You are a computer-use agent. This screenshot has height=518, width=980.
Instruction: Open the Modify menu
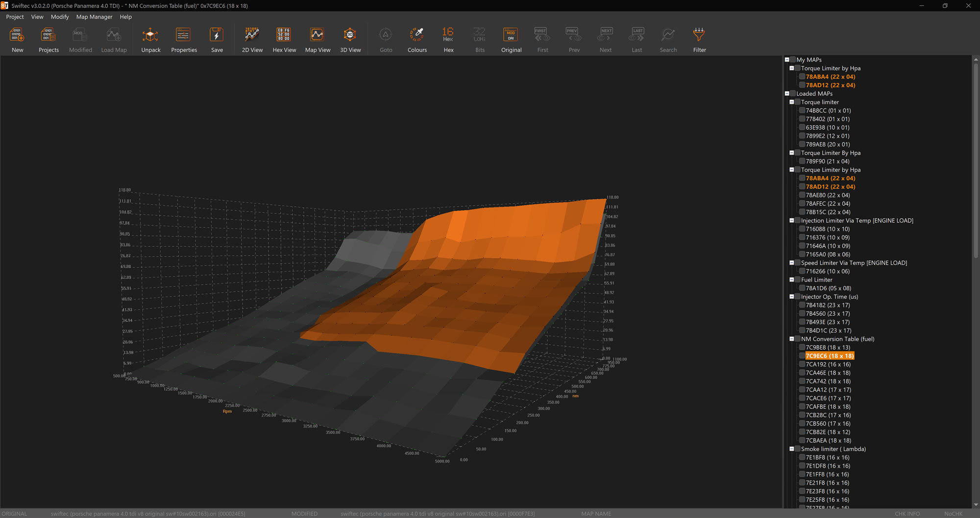click(x=60, y=17)
